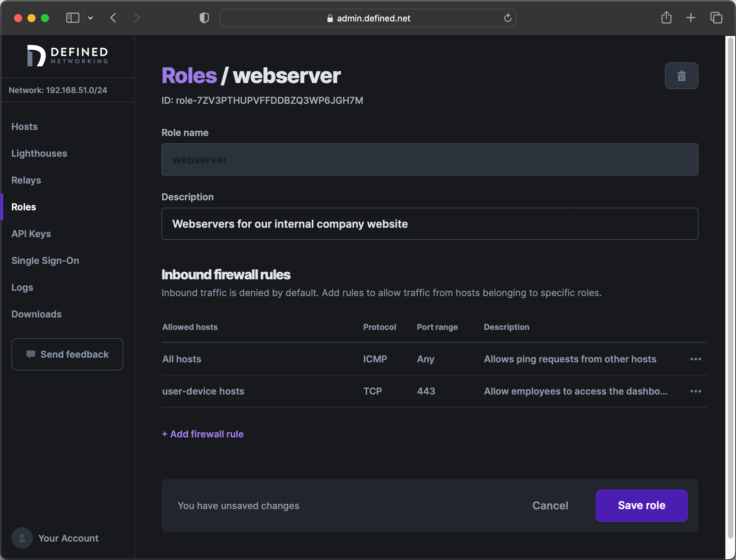Open options menu for the ICMP firewall rule

click(x=695, y=359)
